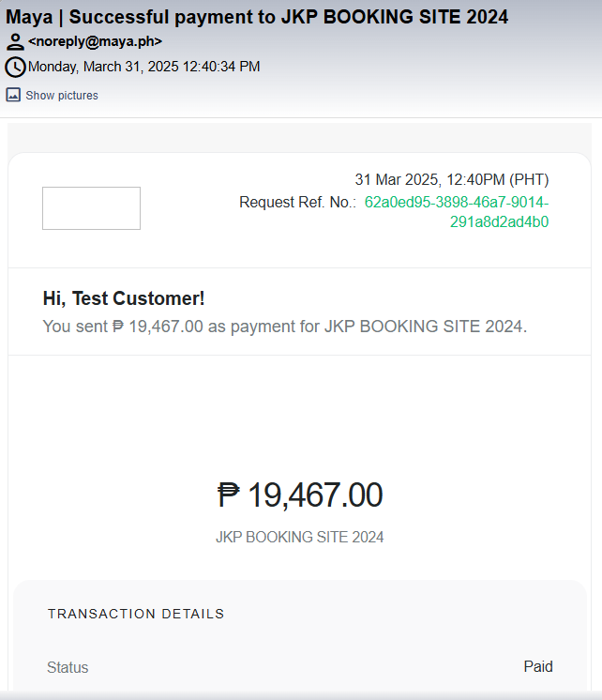Screen dimensions: 602x700
Task: Click the email subject heading
Action: [x=258, y=17]
